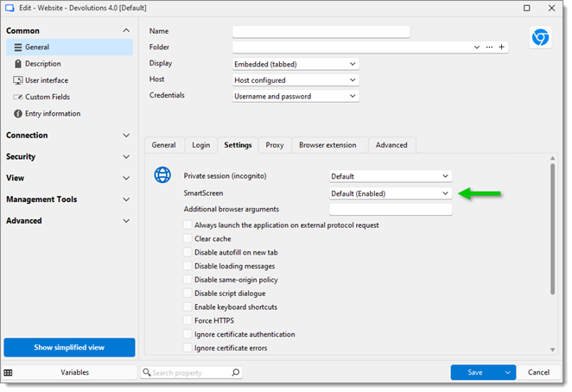
Task: Open the Display dropdown (Embedded tabbed)
Action: (296, 64)
